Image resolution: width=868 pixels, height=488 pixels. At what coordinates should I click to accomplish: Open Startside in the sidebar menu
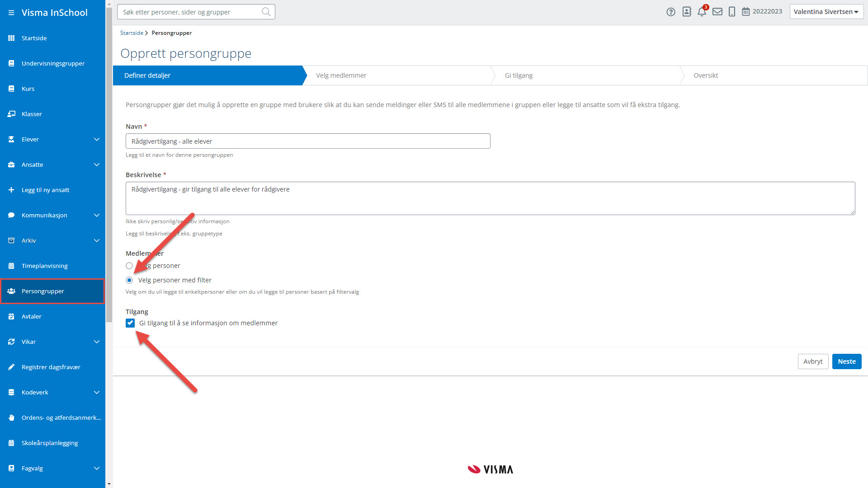52,38
